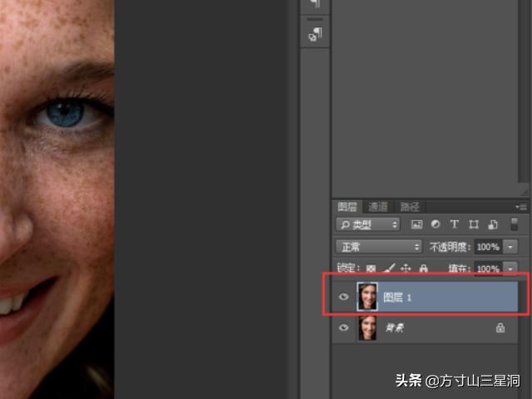Open the 不透明度 opacity slider arrow

510,247
